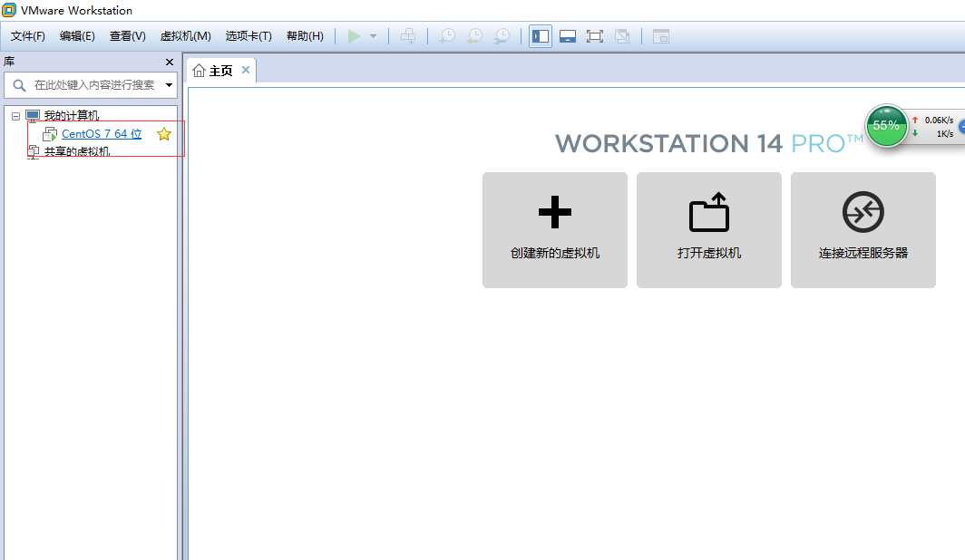965x560 pixels.
Task: Enter full screen mode icon
Action: pos(595,36)
